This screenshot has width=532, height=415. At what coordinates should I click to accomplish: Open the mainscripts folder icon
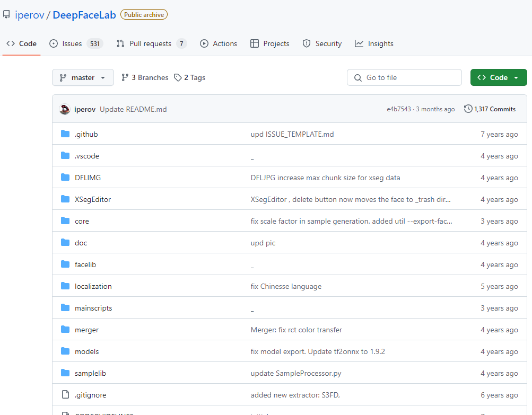65,307
